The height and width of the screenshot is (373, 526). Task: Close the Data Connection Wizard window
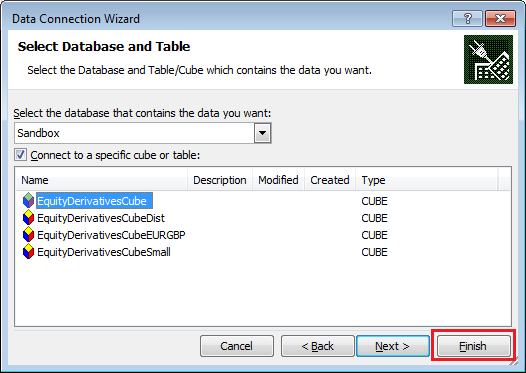pyautogui.click(x=500, y=18)
